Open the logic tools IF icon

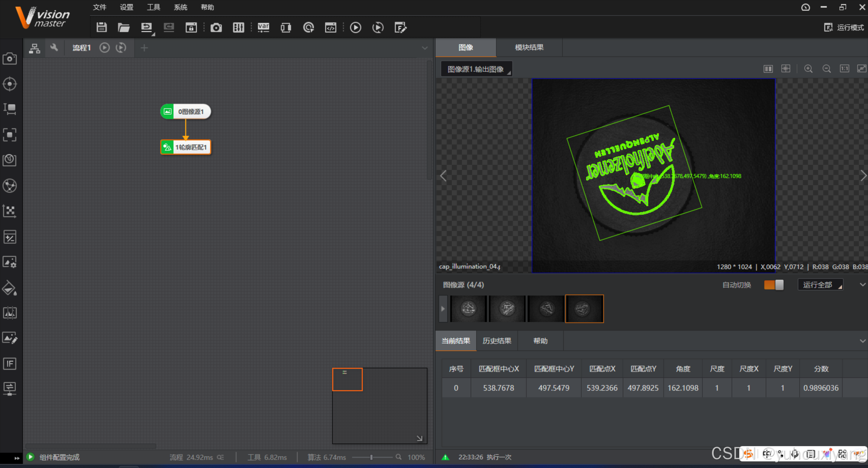click(9, 364)
